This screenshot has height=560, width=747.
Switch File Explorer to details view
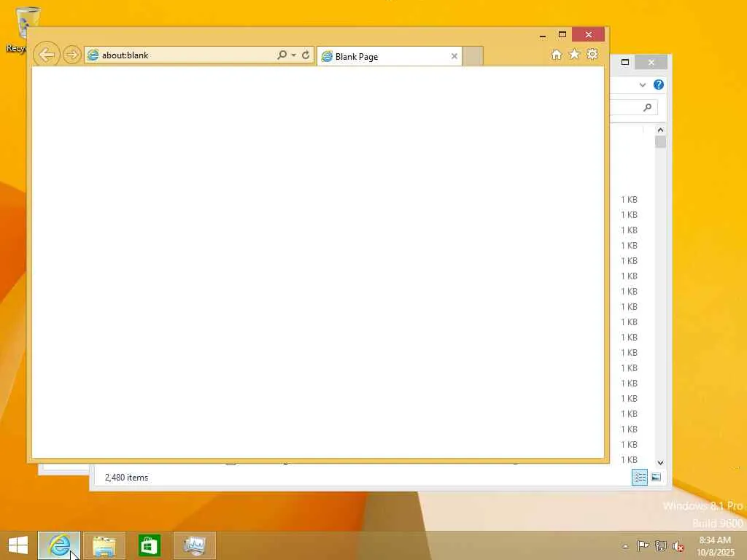[639, 477]
